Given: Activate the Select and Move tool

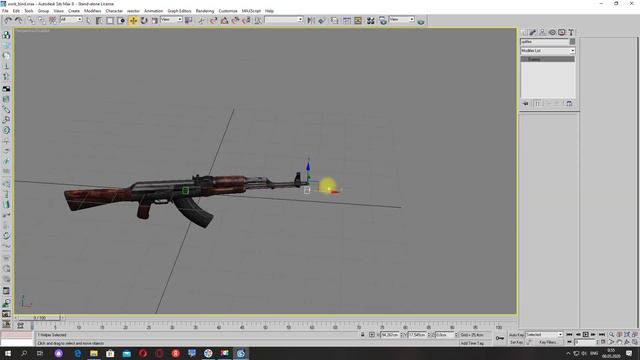Looking at the screenshot, I should 133,20.
